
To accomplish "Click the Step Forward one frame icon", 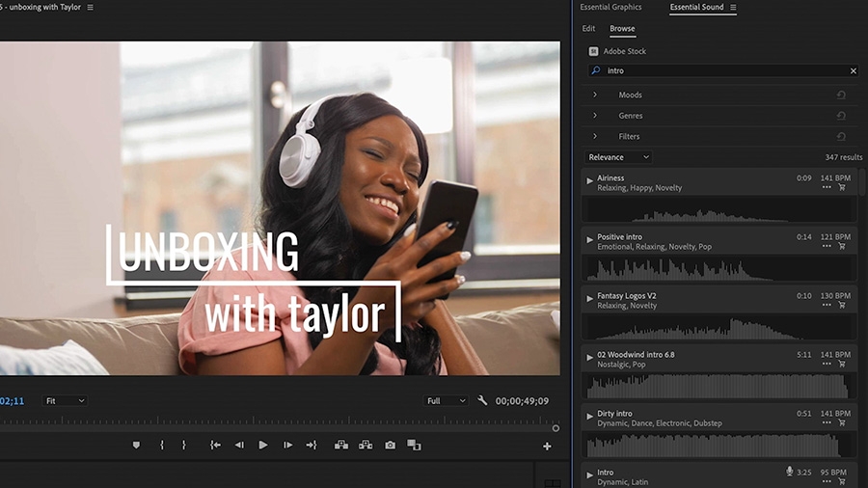I will click(287, 445).
